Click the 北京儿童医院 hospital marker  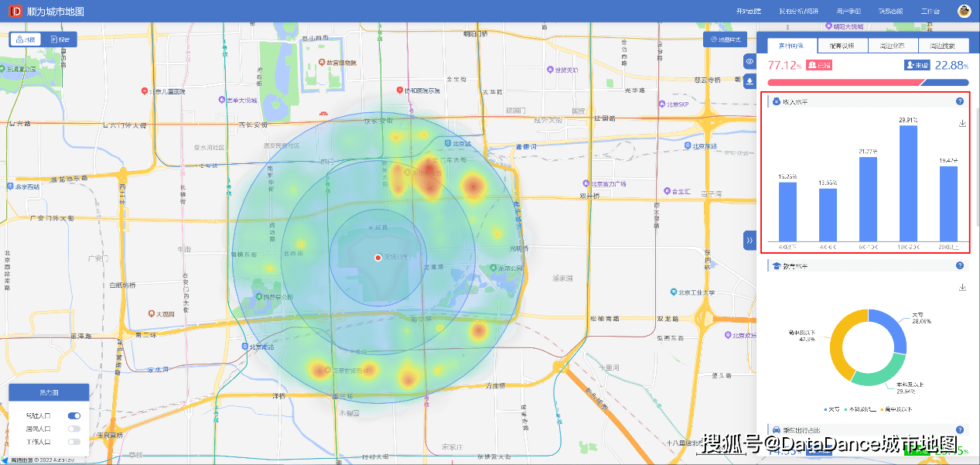point(145,91)
